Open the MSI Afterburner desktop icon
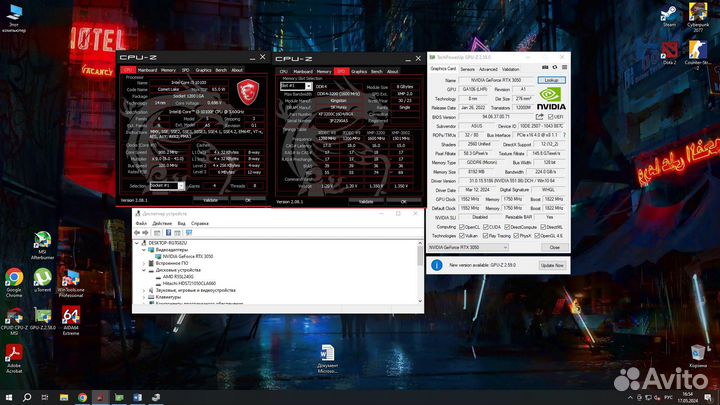This screenshot has height=405, width=720. [42, 246]
